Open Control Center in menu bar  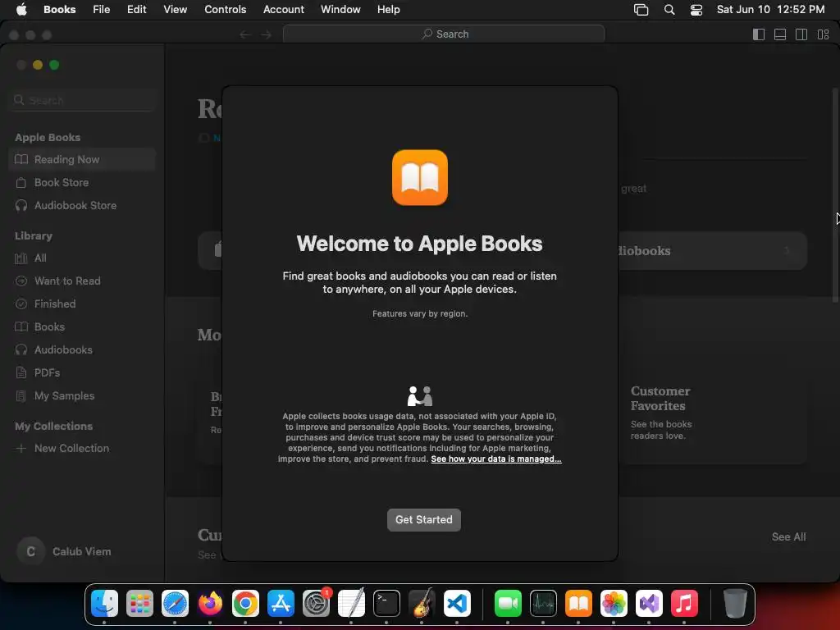[696, 10]
